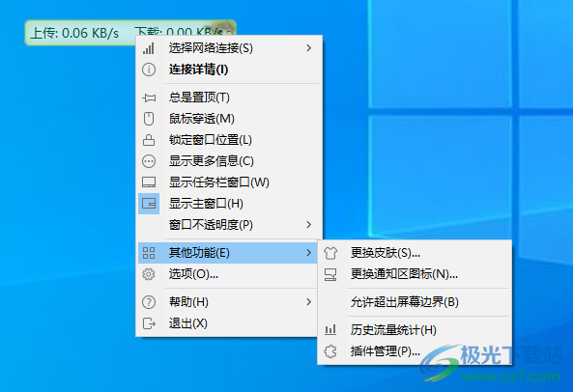Toggle 显示任务栏窗口(W) option
This screenshot has height=392, width=573.
(x=229, y=182)
